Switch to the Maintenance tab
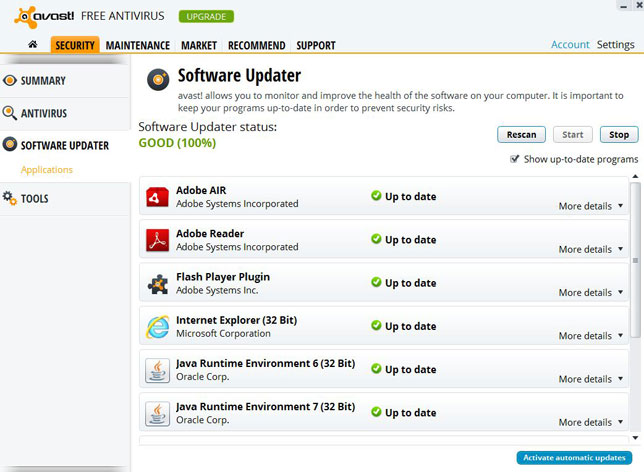The height and width of the screenshot is (472, 644). pyautogui.click(x=138, y=45)
